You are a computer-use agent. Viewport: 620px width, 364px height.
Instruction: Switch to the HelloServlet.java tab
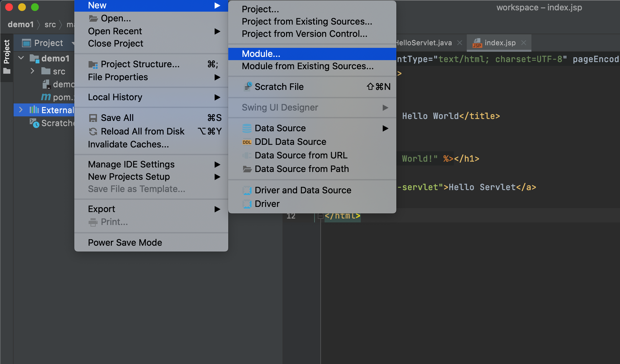click(x=423, y=43)
